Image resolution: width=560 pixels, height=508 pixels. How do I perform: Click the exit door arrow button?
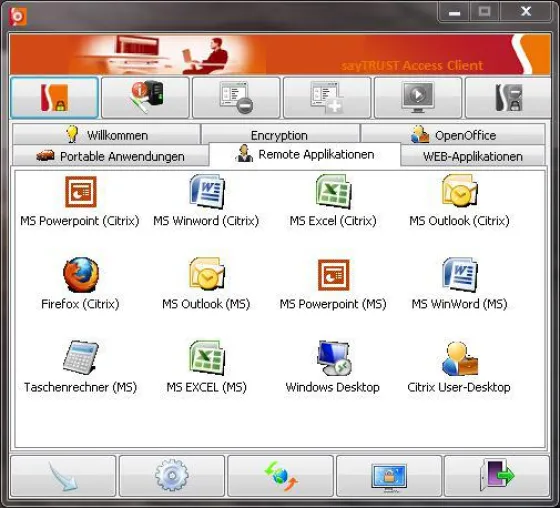tap(497, 476)
